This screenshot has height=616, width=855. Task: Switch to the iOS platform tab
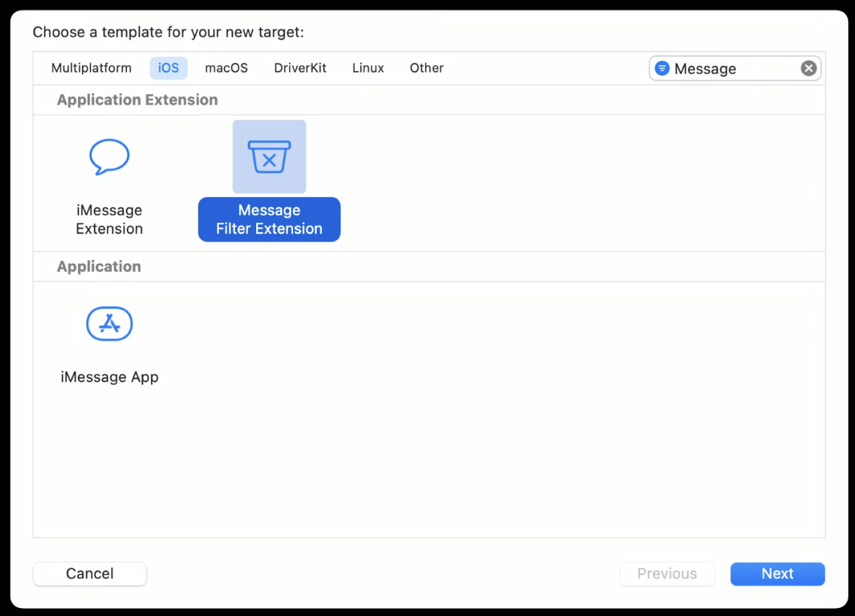168,68
